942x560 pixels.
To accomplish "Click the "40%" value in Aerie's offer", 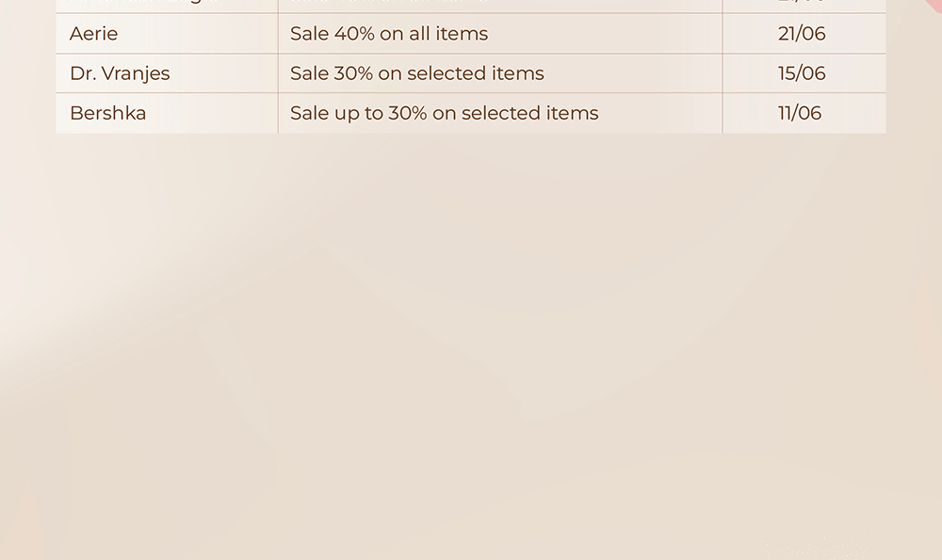I will [x=354, y=34].
